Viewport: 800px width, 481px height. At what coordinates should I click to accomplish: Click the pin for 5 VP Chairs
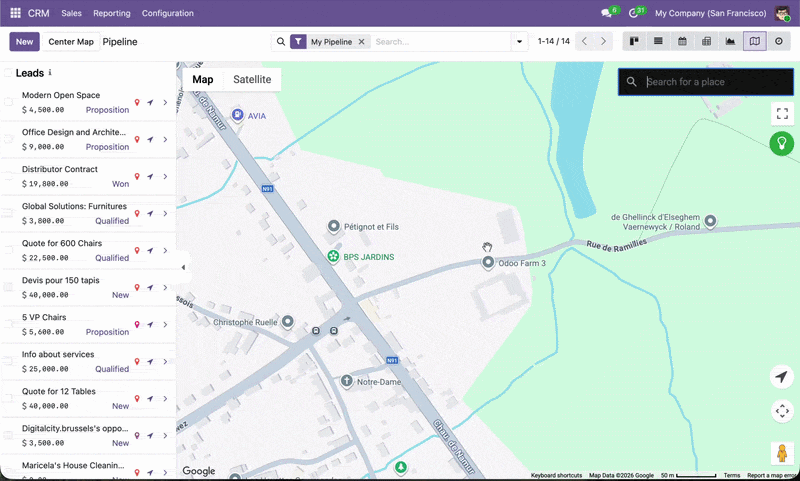pos(137,324)
